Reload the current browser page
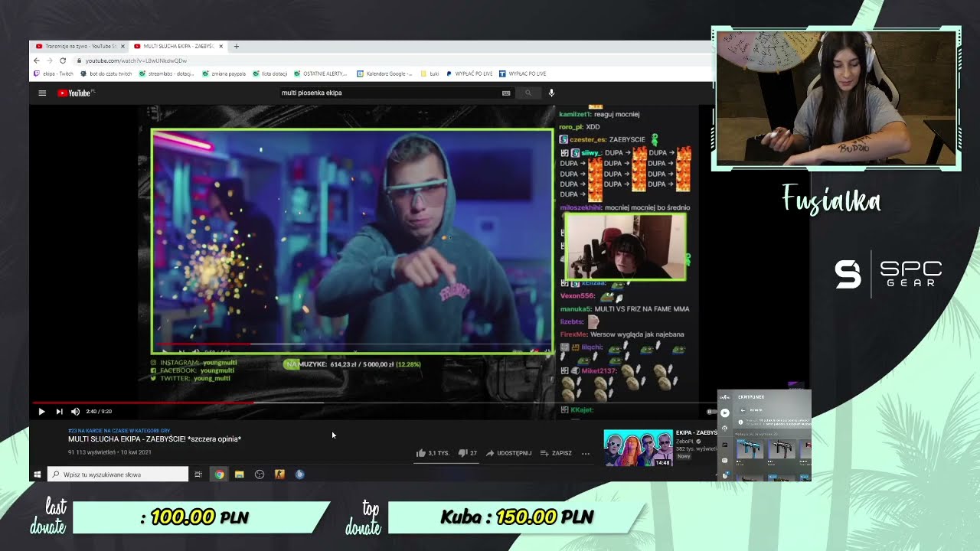This screenshot has width=980, height=551. click(63, 60)
